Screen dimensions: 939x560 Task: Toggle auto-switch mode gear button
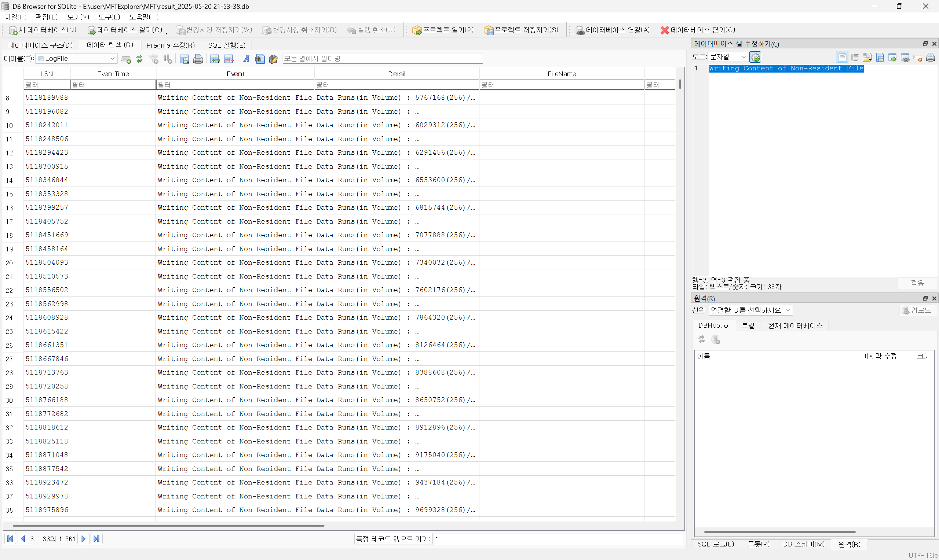tap(755, 57)
